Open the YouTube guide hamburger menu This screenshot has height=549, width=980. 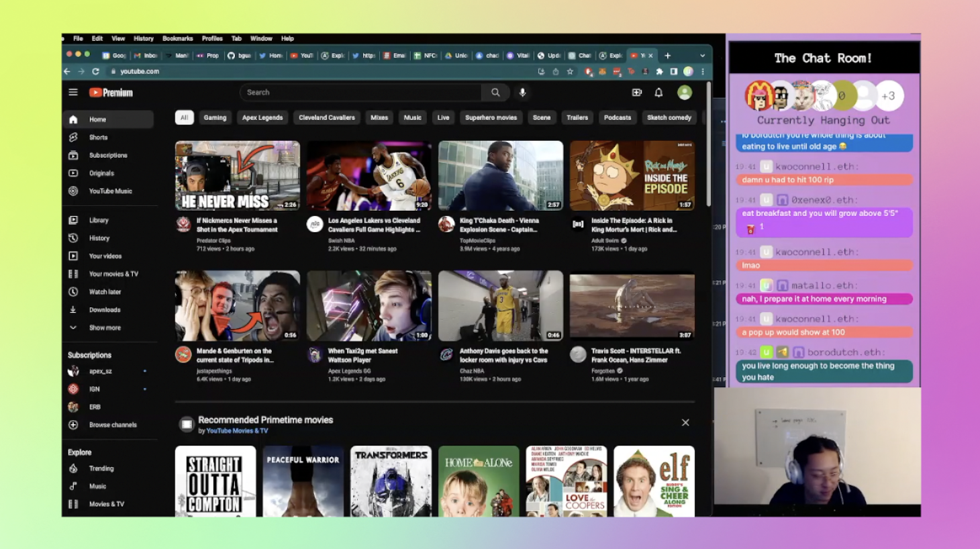(73, 93)
